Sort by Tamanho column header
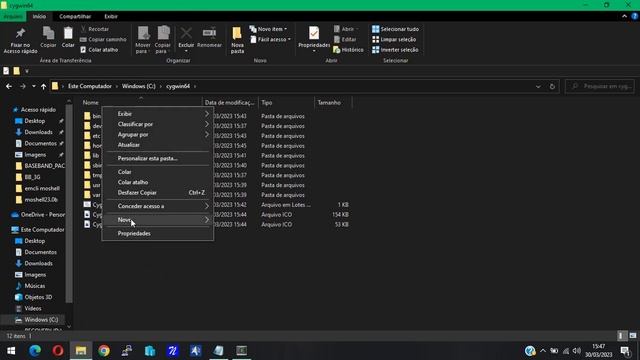Image resolution: width=640 pixels, height=360 pixels. pos(333,102)
